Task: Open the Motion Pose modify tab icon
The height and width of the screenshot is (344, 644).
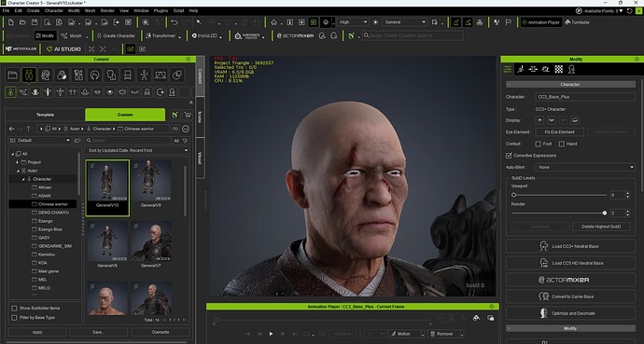Action: pyautogui.click(x=521, y=69)
